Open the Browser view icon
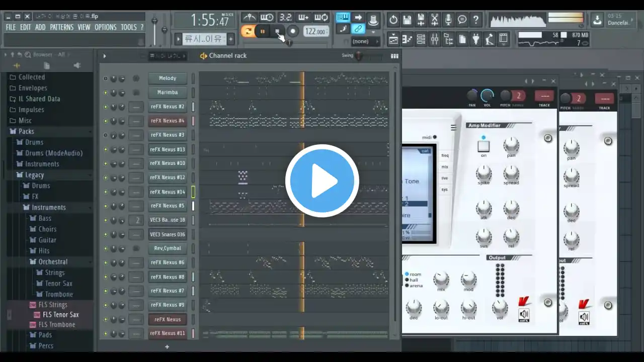 pos(448,39)
